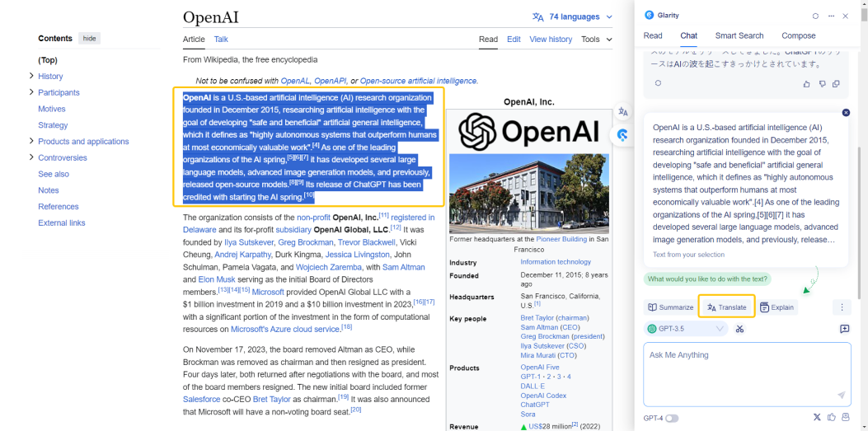
Task: Click the OpenAI logo image in infobox
Action: pos(528,131)
